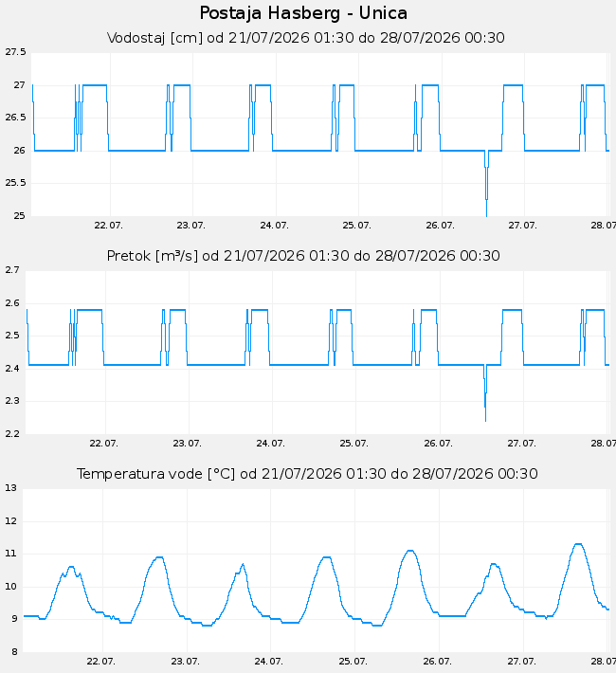Select the 27.07. date label under Vodostaj chart
This screenshot has width=616, height=673.
point(522,226)
